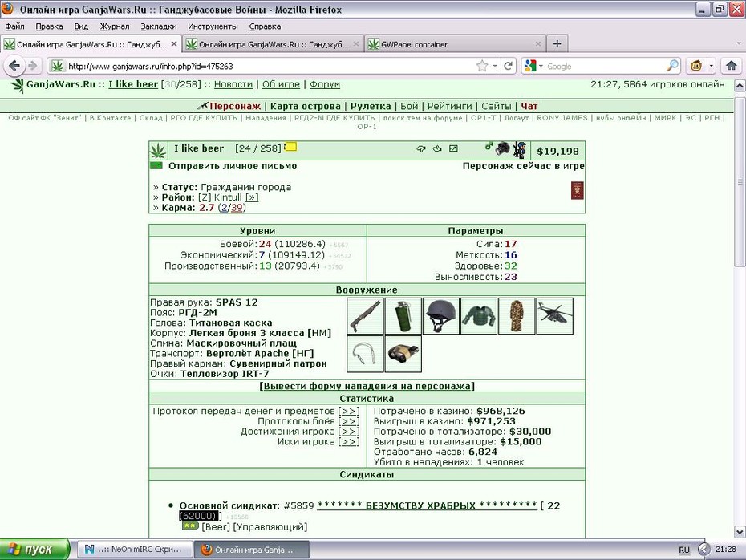The height and width of the screenshot is (560, 746).
Task: Open the dropdown arrow next to the monkey icon
Action: click(712, 66)
